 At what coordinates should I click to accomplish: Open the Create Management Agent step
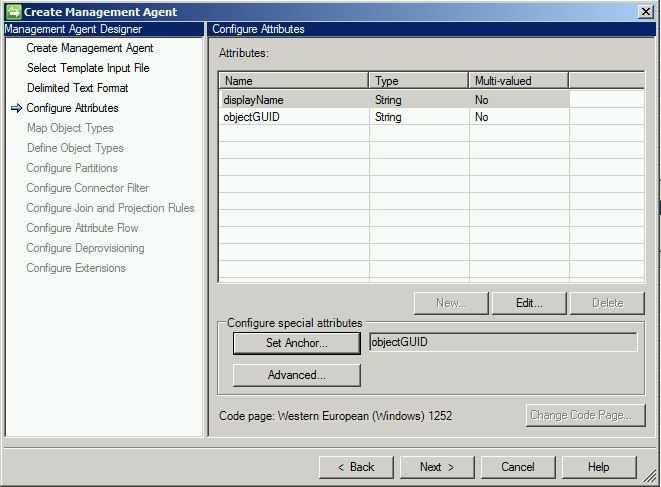90,48
